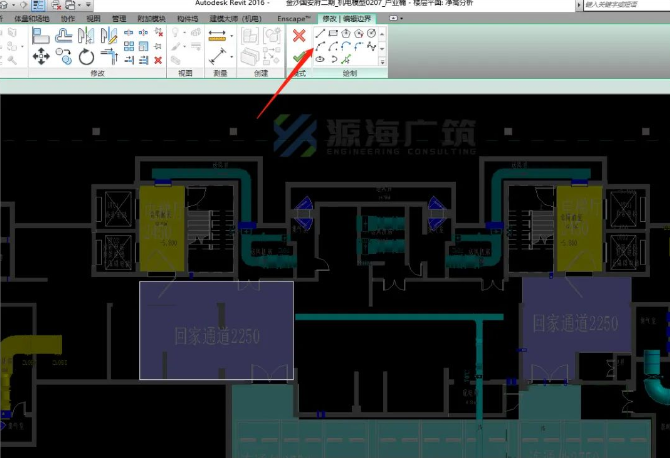670x458 pixels.
Task: Select the Ellipse draw tool
Action: pos(320,59)
